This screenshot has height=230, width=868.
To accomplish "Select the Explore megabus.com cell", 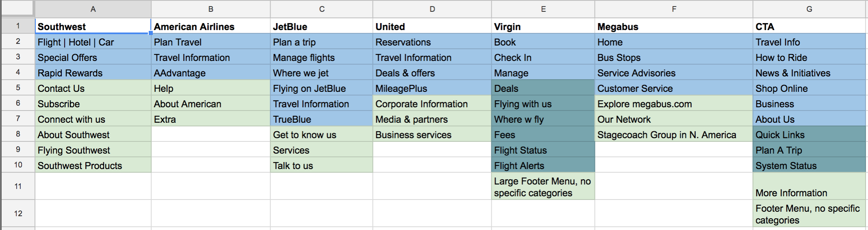I will (x=674, y=104).
